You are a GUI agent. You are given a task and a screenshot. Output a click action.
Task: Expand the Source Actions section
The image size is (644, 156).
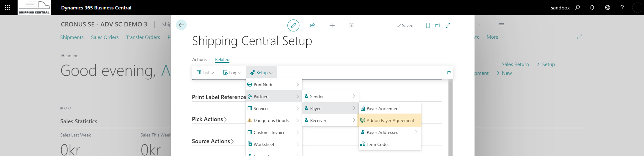213,141
